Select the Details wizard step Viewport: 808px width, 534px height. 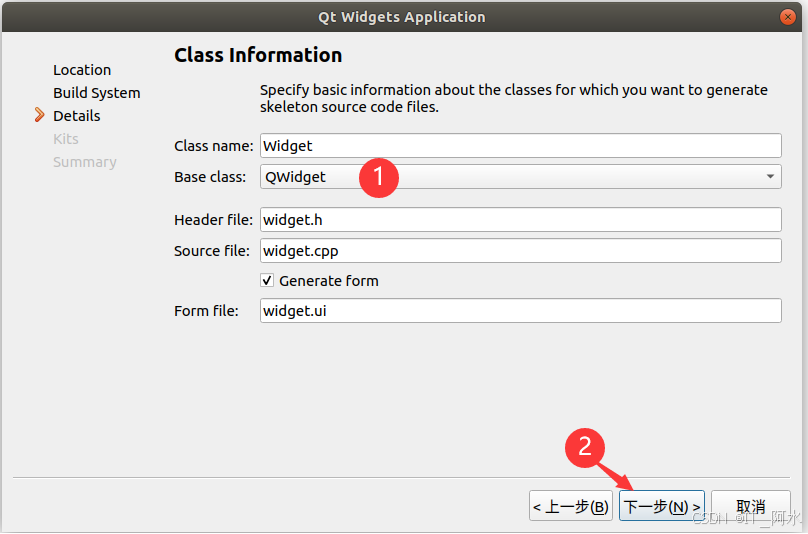point(77,116)
